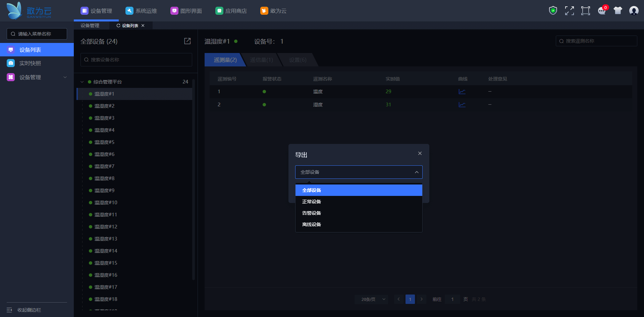Viewport: 644px width, 317px height.
Task: Open the theme skin shirt icon
Action: coord(618,11)
